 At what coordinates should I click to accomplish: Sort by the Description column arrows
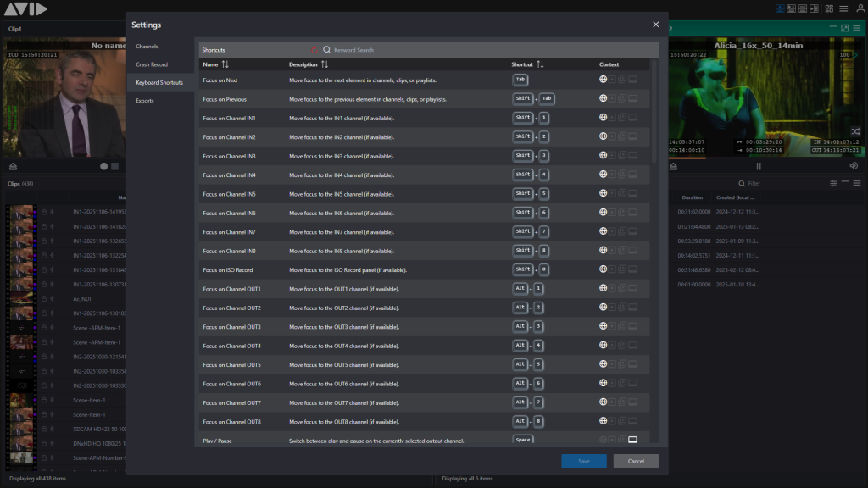click(325, 64)
